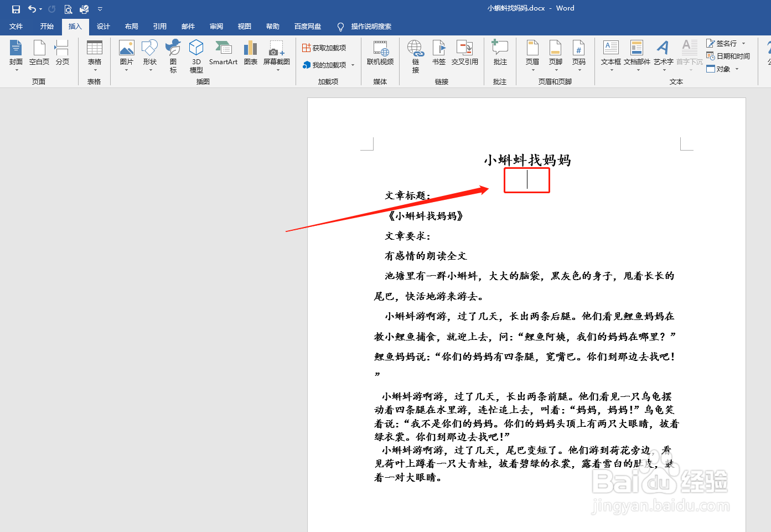Image resolution: width=771 pixels, height=532 pixels.
Task: Open the 百度网盘 tab
Action: (x=308, y=27)
